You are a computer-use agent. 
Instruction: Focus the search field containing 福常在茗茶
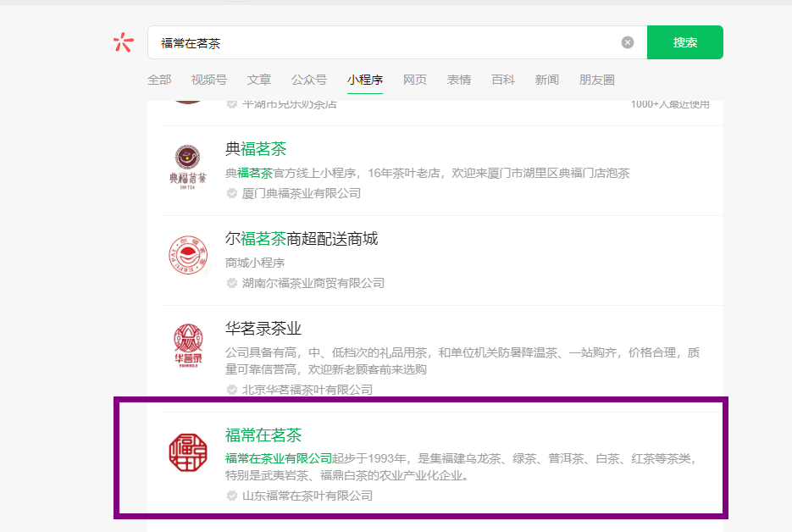click(397, 42)
